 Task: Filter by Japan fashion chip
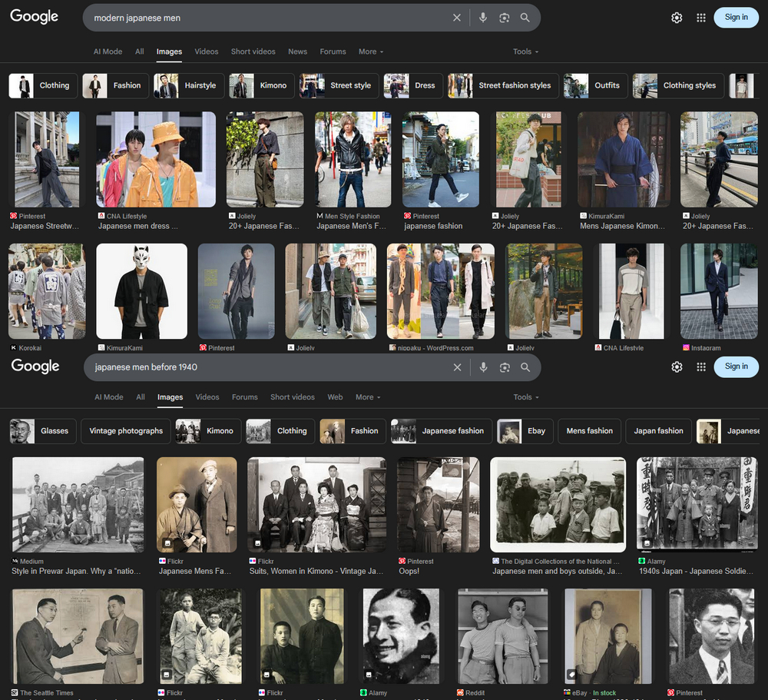[x=658, y=431]
